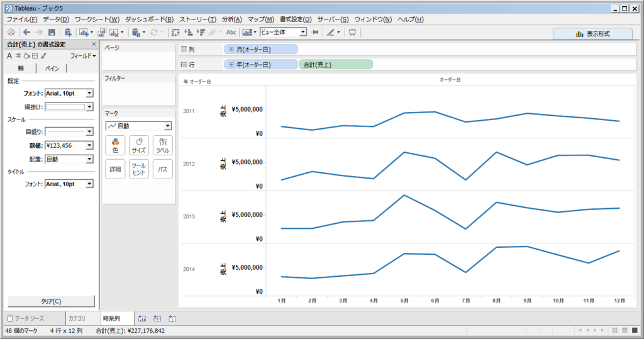This screenshot has width=644, height=339.
Task: Click the show sheet sorter grid icon
Action: pos(615,330)
